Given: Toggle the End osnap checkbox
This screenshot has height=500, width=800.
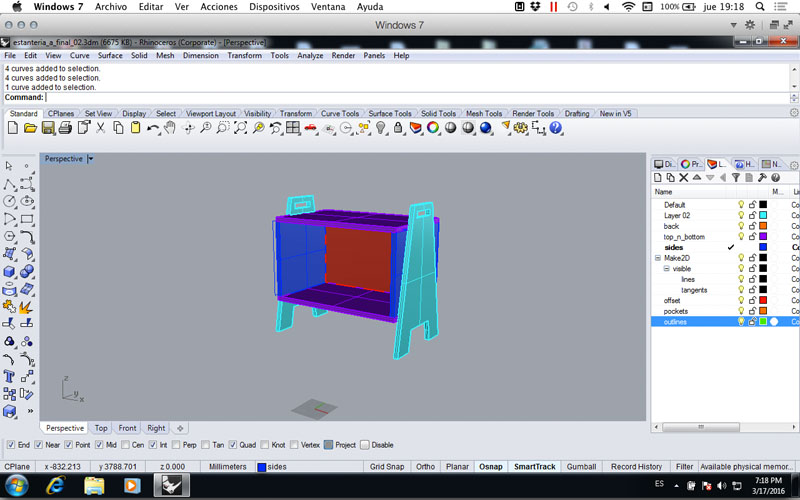Looking at the screenshot, I should point(11,445).
